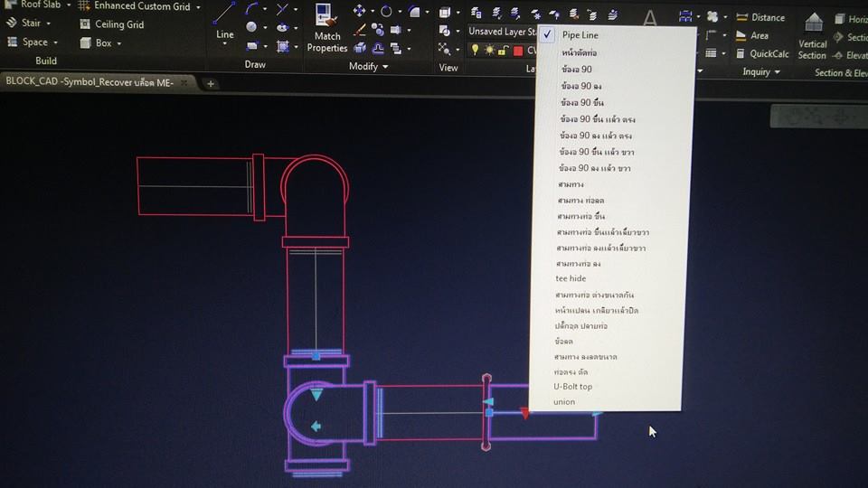
Task: Click the cyan down-arrow grip on elbow
Action: [x=316, y=395]
